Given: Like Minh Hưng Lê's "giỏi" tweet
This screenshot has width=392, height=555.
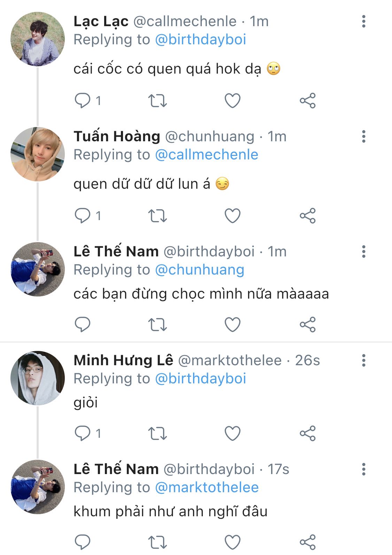Looking at the screenshot, I should pyautogui.click(x=232, y=434).
